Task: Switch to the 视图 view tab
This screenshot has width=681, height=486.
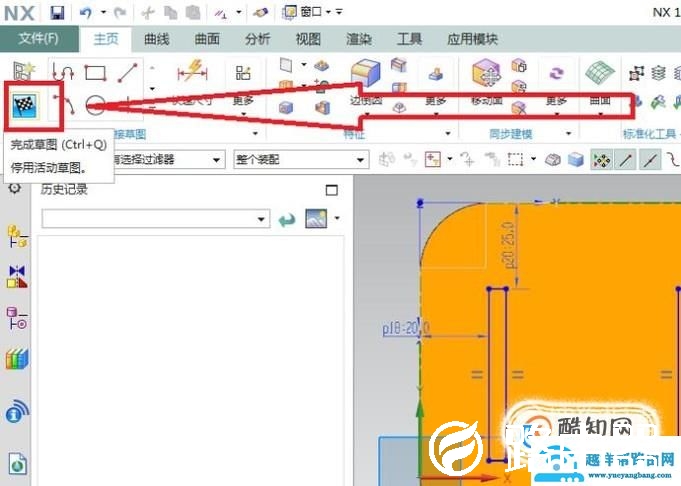Action: pyautogui.click(x=308, y=39)
